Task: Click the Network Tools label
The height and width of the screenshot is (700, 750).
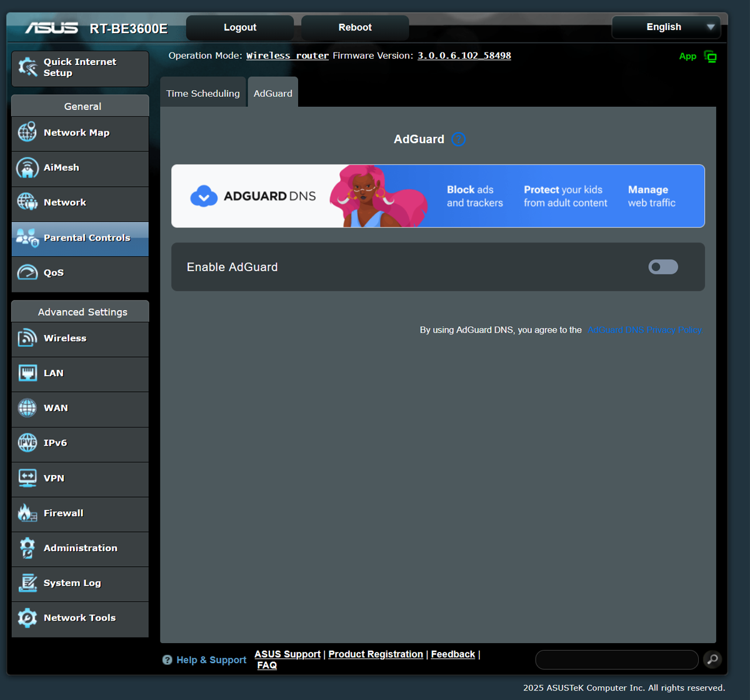Action: pyautogui.click(x=79, y=617)
